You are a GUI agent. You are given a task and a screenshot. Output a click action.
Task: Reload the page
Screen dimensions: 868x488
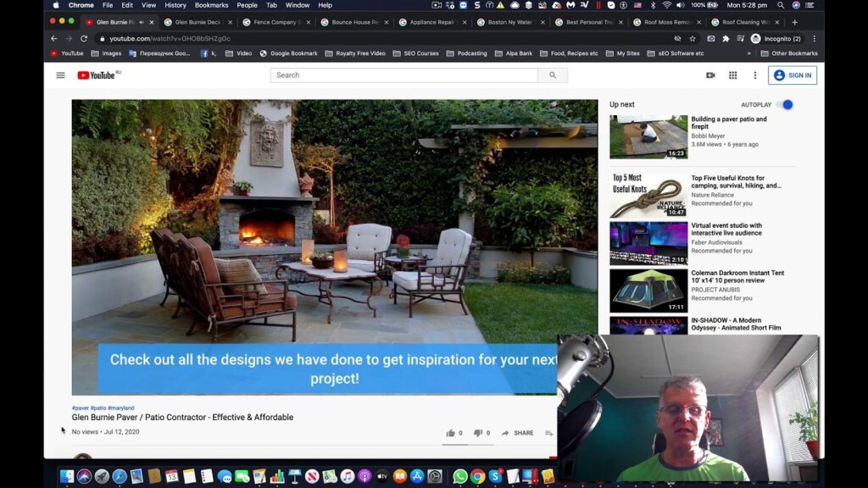point(84,39)
